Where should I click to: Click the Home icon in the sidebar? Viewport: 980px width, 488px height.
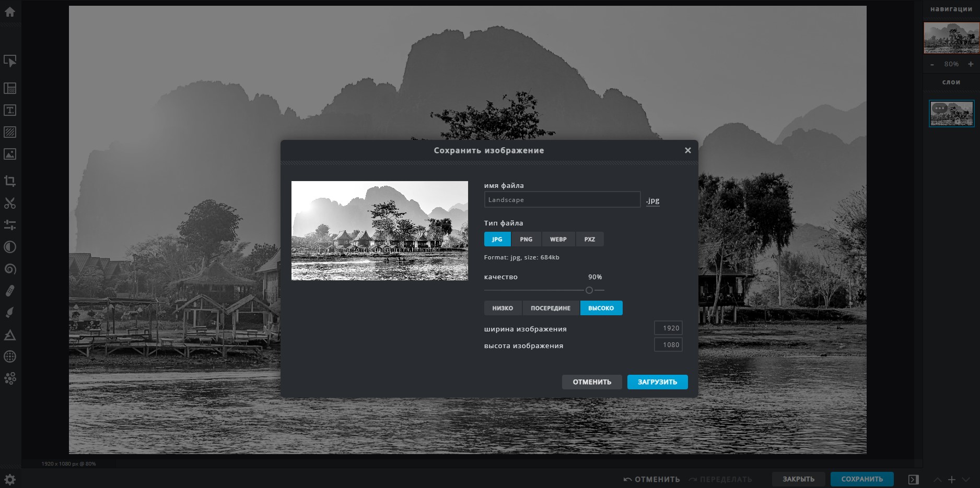(x=10, y=12)
